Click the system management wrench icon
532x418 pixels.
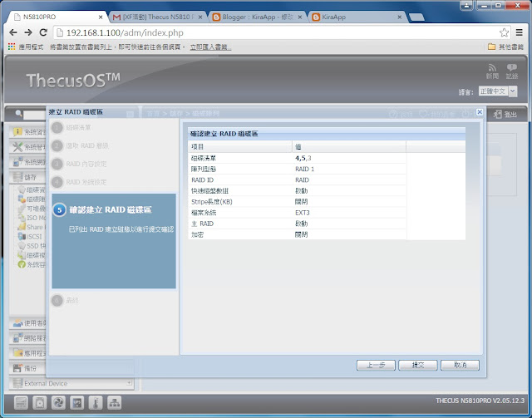coord(17,147)
